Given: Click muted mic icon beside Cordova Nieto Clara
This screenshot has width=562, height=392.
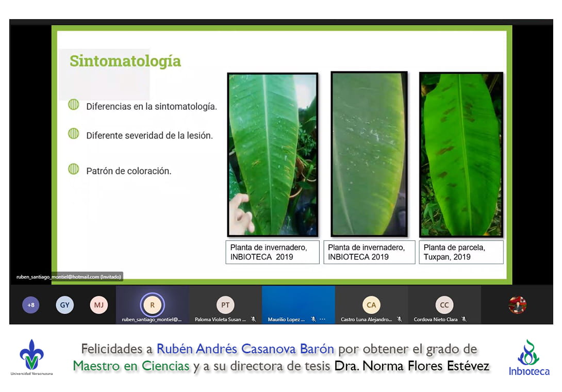Looking at the screenshot, I should [464, 319].
